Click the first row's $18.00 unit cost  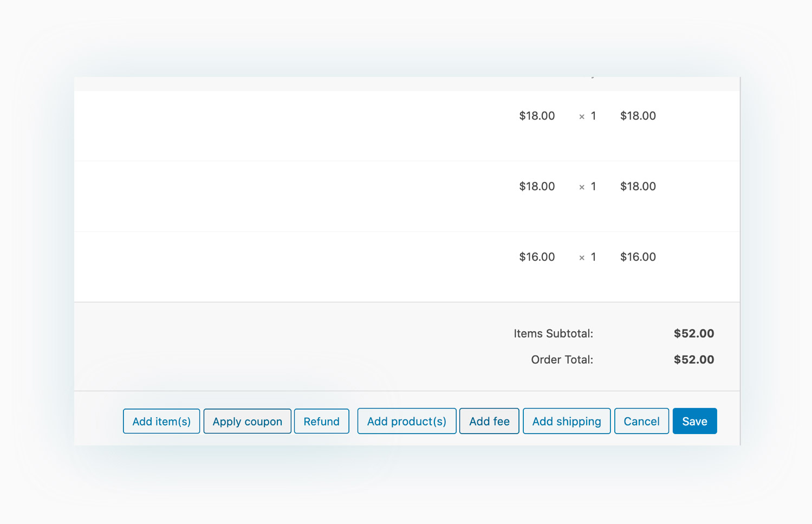(x=537, y=116)
